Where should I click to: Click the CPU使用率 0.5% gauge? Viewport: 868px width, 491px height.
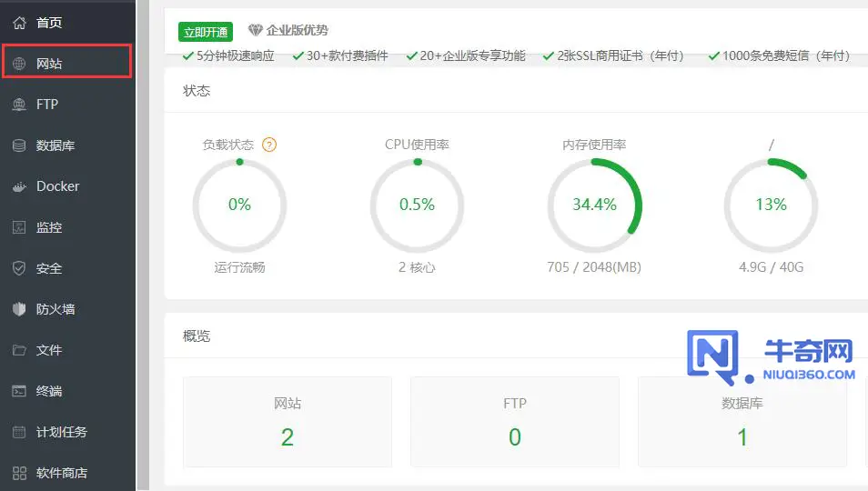(417, 205)
